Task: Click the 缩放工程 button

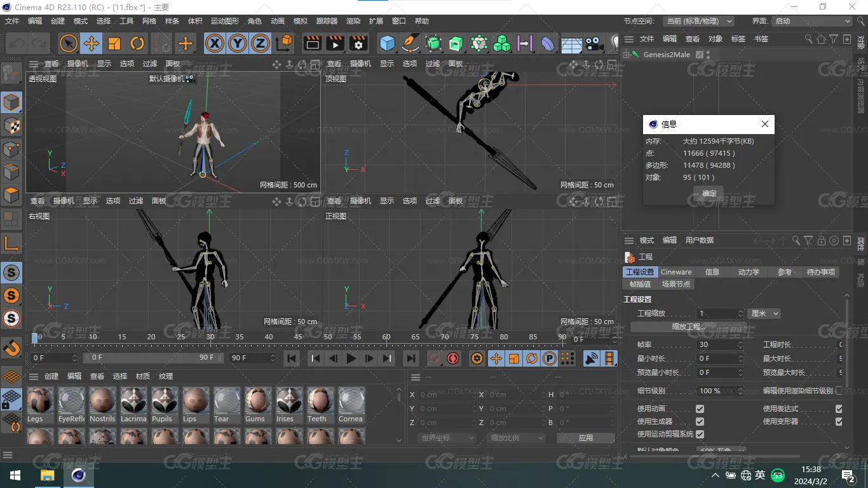Action: point(689,327)
